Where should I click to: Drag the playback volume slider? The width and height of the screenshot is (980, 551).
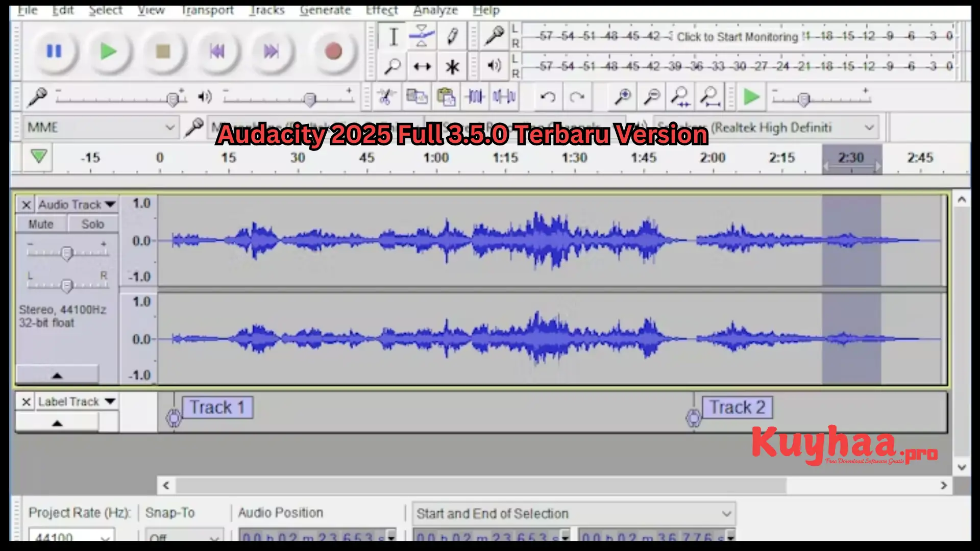tap(312, 99)
